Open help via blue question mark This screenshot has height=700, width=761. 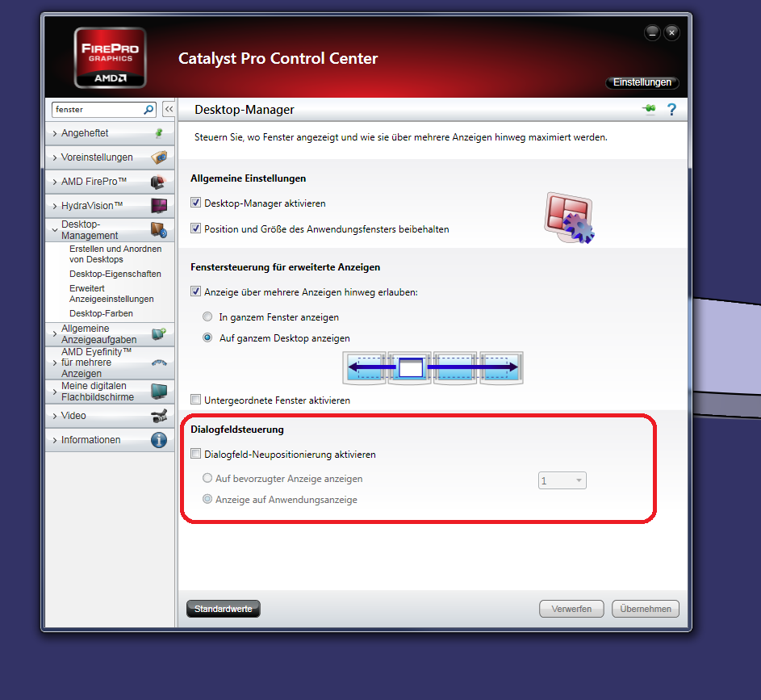(x=671, y=110)
